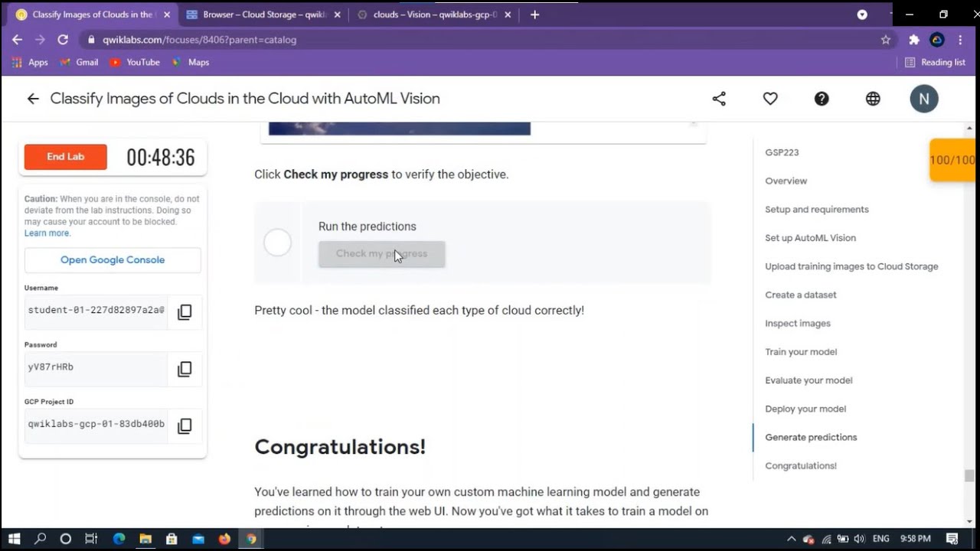Viewport: 980px width, 551px height.
Task: Go to Upload training images to Cloud Storage
Action: (851, 266)
